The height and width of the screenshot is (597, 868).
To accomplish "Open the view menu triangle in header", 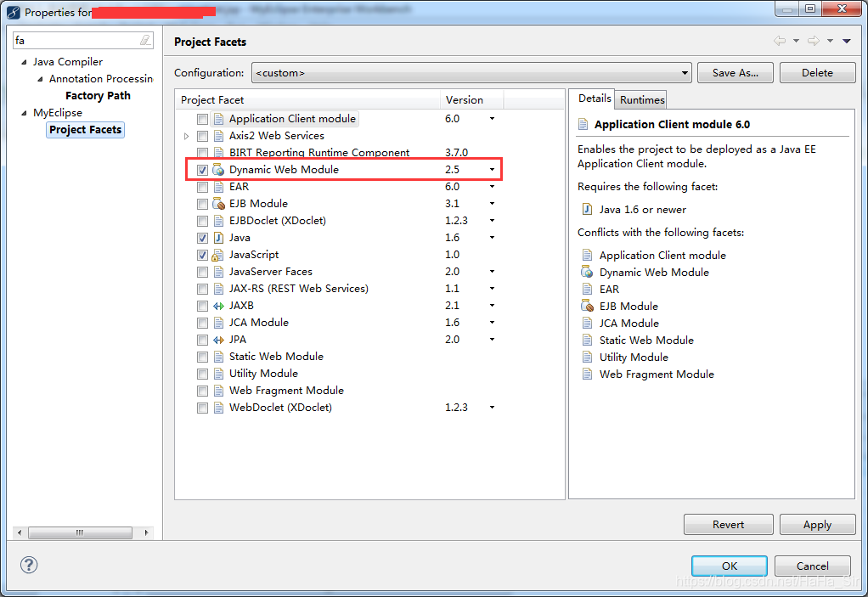I will tap(847, 41).
